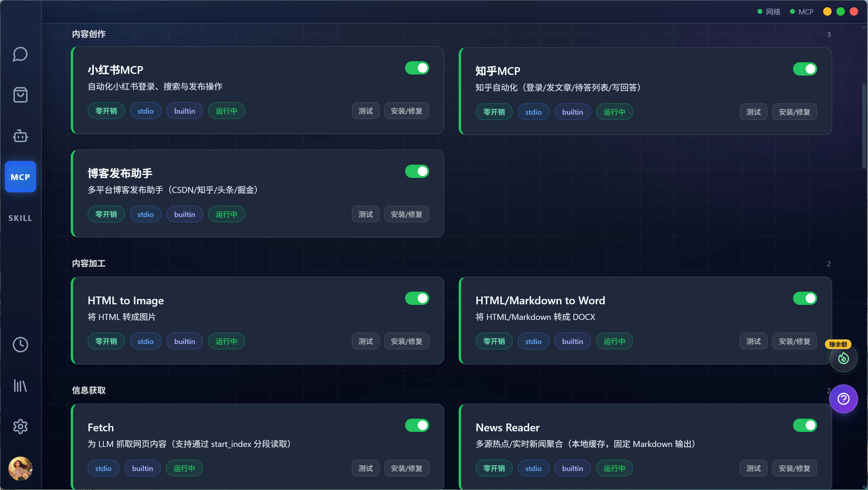Viewport: 868px width, 490px height.
Task: Click the 信息获取 section heading
Action: point(88,391)
